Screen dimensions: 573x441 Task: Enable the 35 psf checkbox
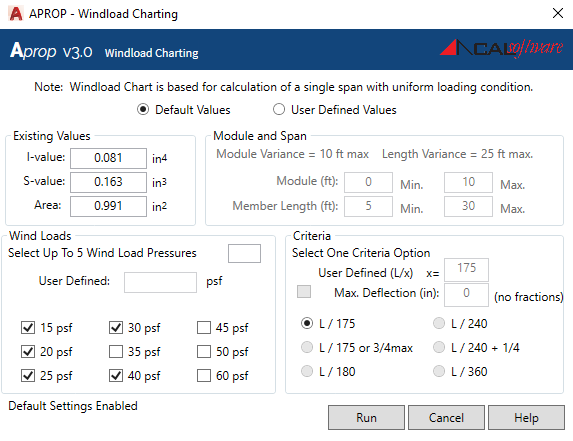click(x=116, y=352)
